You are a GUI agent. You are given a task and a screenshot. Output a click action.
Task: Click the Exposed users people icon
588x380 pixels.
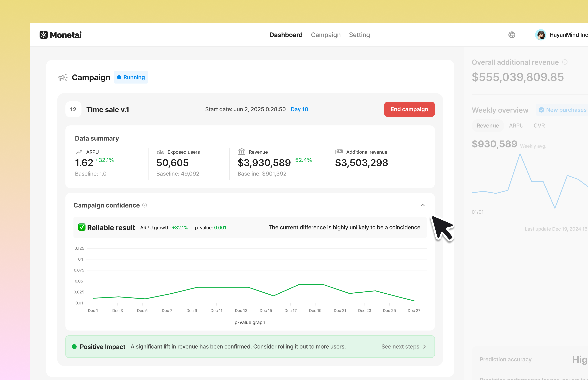pyautogui.click(x=160, y=152)
